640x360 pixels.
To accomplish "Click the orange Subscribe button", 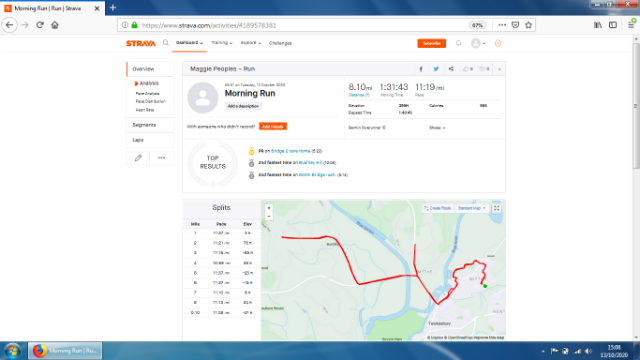I will tap(431, 43).
